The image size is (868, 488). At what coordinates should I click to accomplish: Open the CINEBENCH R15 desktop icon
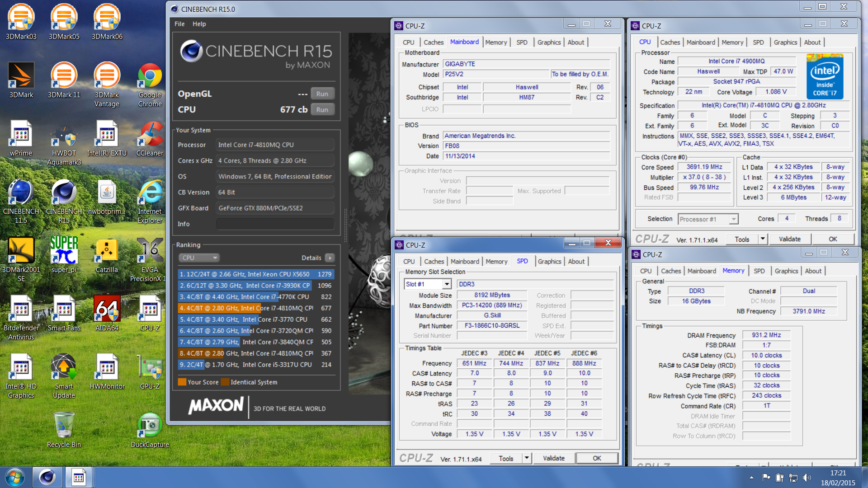pos(64,202)
